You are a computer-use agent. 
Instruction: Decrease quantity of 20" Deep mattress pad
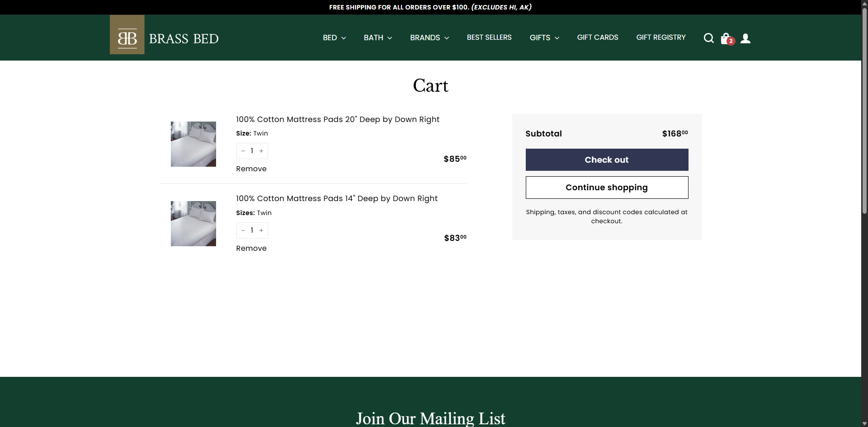pyautogui.click(x=243, y=151)
